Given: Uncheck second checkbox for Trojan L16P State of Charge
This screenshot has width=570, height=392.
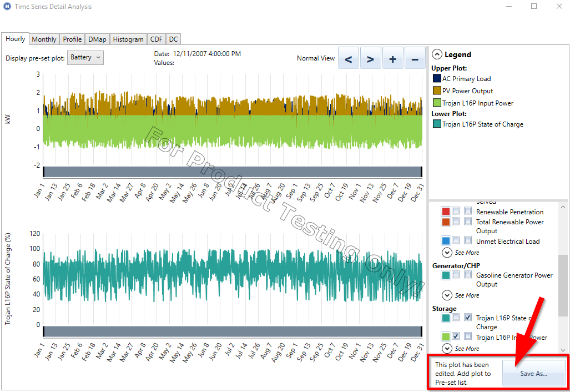Looking at the screenshot, I should tap(468, 318).
